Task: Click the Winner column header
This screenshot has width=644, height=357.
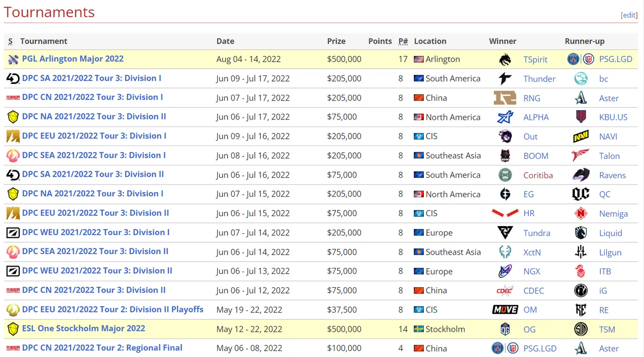Action: click(503, 41)
